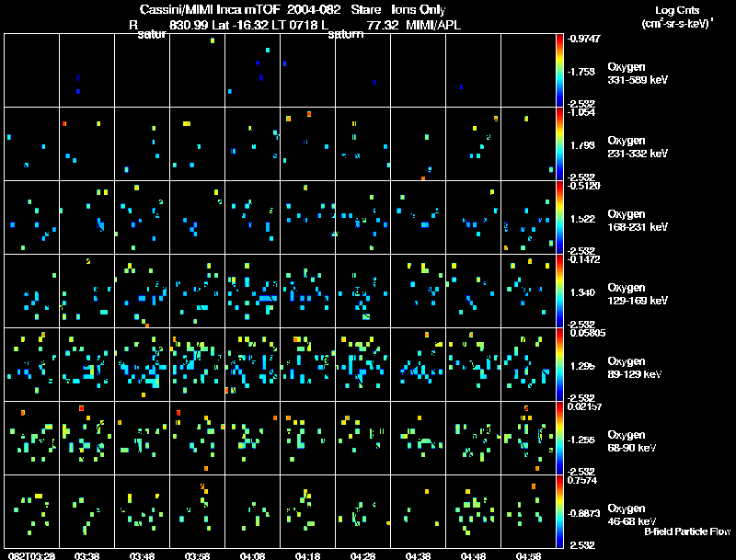Image resolution: width=736 pixels, height=560 pixels.
Task: Select the 'Stare' text in the title
Action: 365,9
